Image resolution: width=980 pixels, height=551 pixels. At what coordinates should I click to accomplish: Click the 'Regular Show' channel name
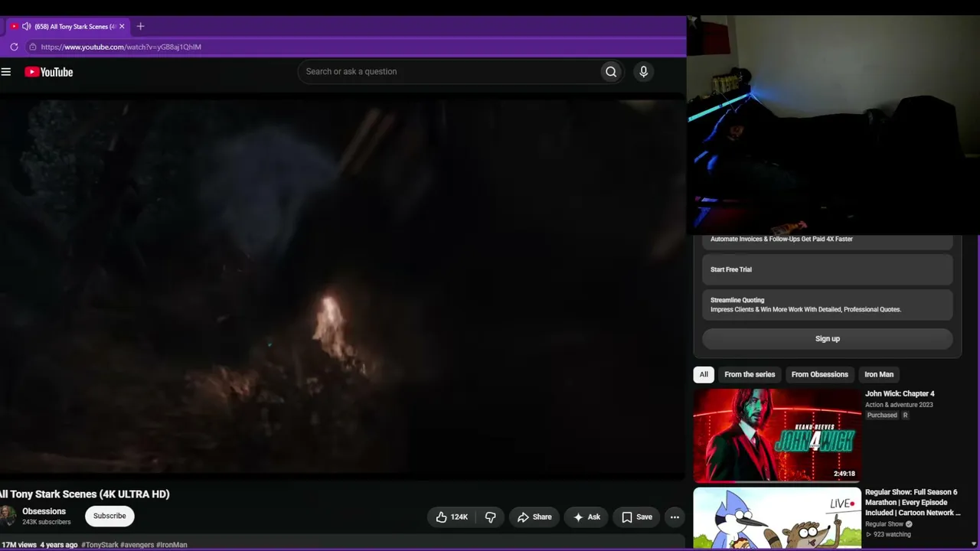pos(884,524)
